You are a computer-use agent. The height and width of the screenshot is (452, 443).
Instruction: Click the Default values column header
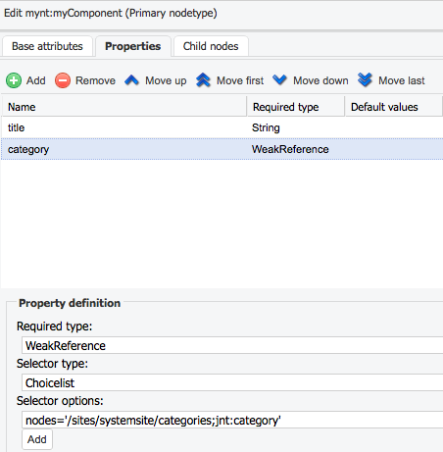[394, 107]
